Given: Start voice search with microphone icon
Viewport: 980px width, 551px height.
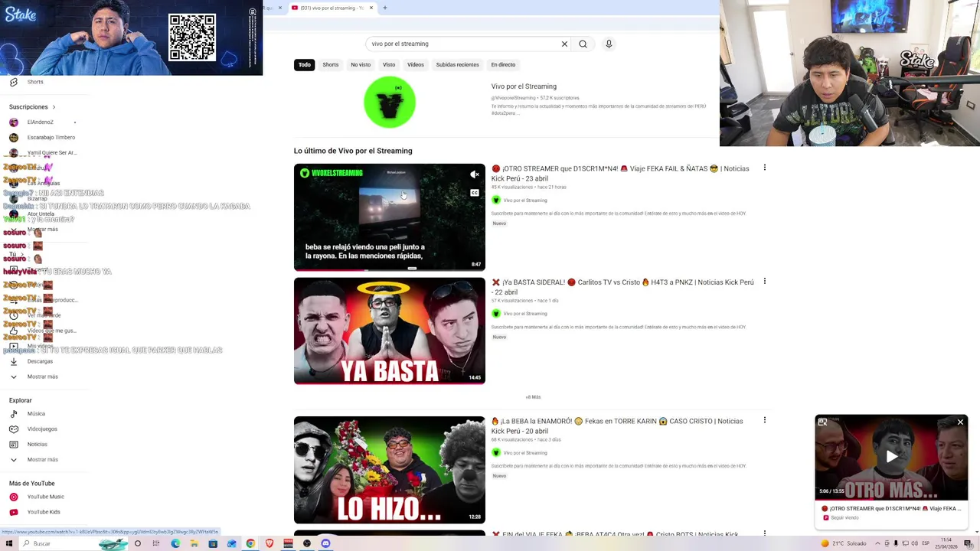Looking at the screenshot, I should (x=609, y=44).
